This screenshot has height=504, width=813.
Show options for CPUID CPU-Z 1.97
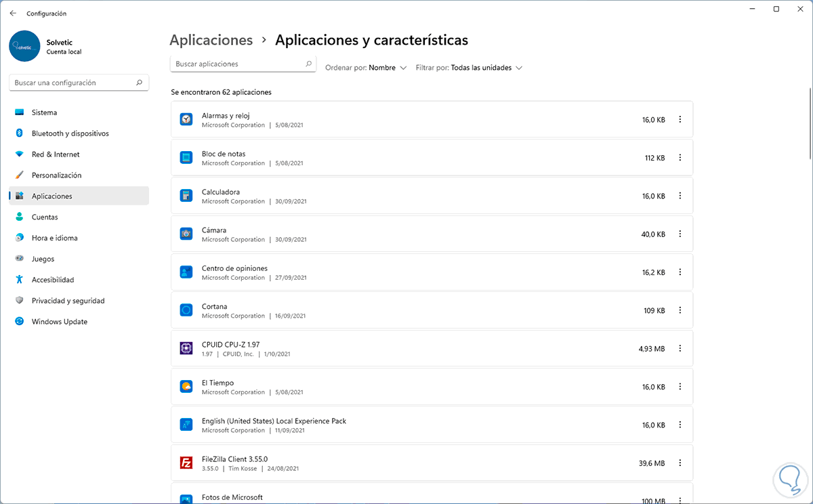(x=680, y=348)
